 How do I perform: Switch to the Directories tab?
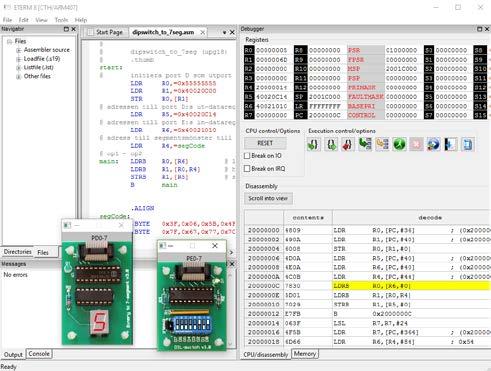coord(17,252)
